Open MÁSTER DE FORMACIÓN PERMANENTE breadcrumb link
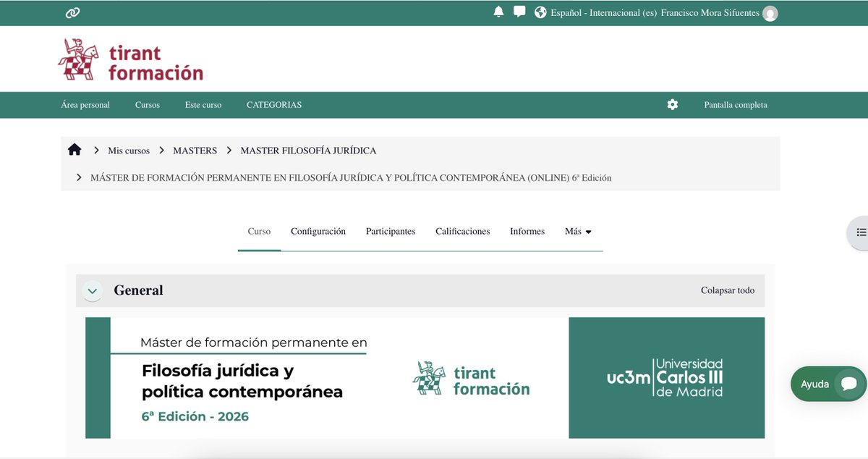This screenshot has height=459, width=868. click(351, 177)
